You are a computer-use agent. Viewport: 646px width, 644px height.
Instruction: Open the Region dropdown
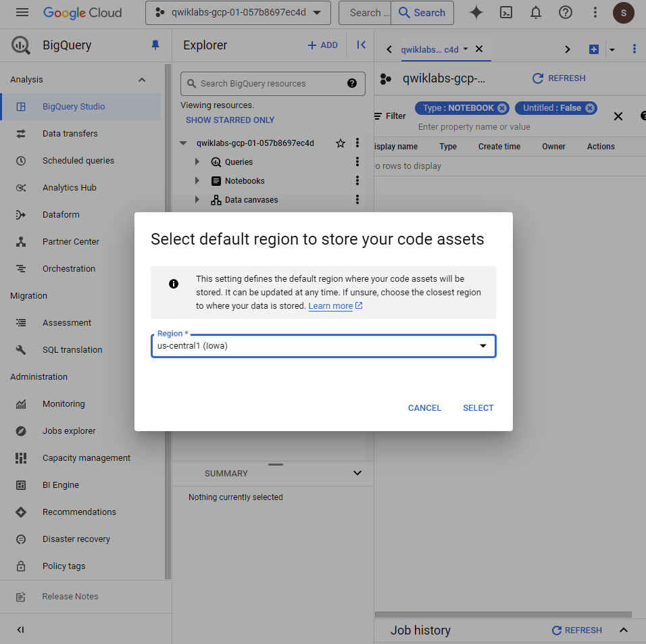coord(324,346)
